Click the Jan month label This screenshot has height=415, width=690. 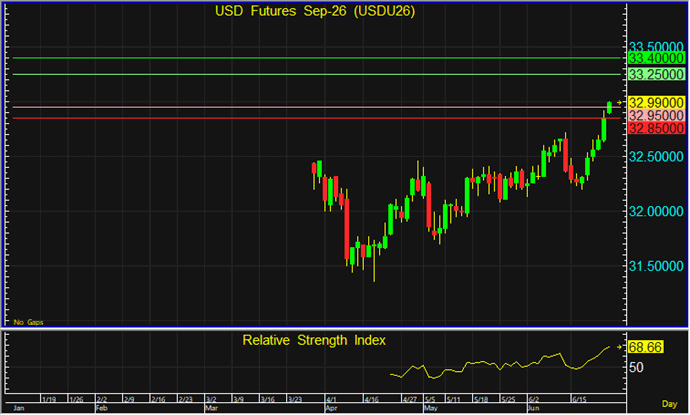pos(19,408)
